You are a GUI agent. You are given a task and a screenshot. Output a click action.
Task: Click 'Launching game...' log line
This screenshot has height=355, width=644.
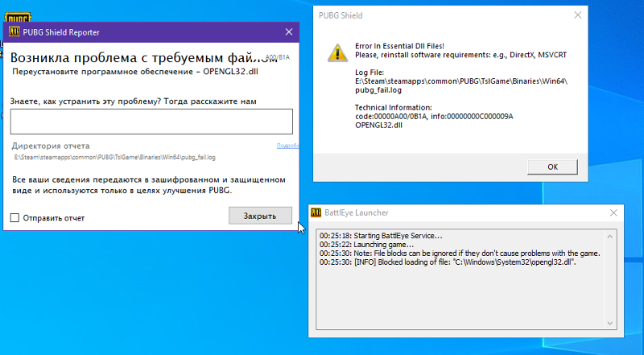tap(367, 245)
